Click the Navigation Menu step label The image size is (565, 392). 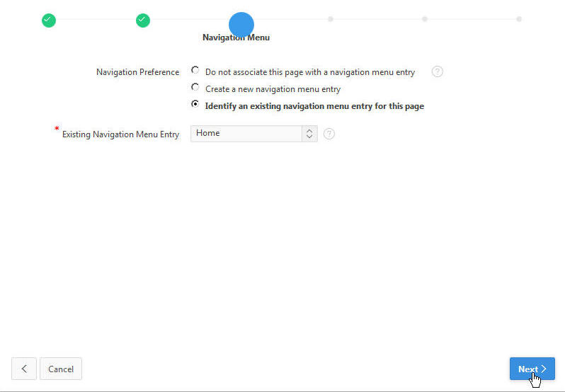coord(236,38)
